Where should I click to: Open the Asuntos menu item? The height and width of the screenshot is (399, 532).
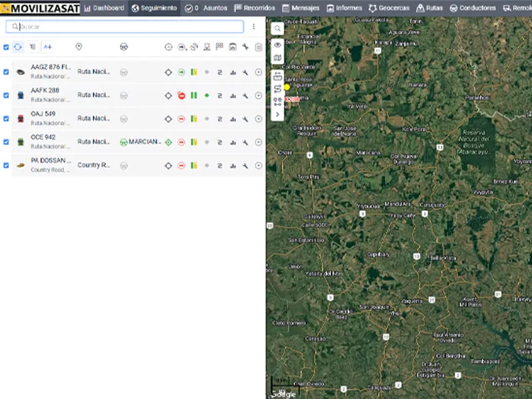pos(206,8)
